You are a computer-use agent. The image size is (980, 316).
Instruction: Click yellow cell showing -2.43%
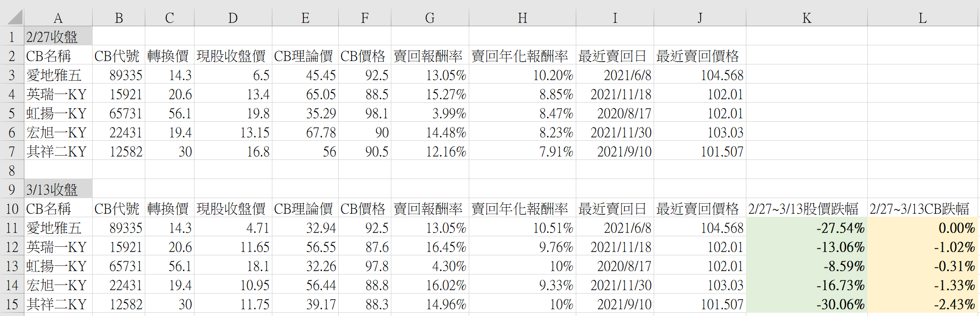tap(923, 304)
